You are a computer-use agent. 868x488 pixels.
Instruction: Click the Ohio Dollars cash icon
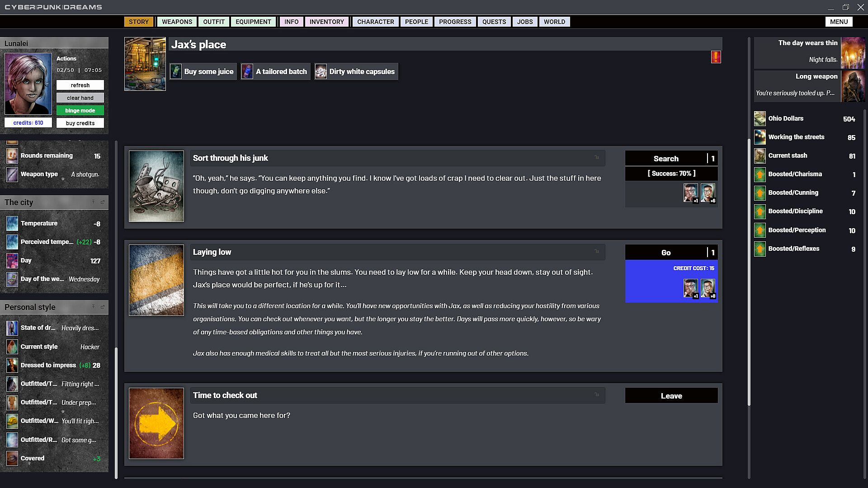[760, 118]
